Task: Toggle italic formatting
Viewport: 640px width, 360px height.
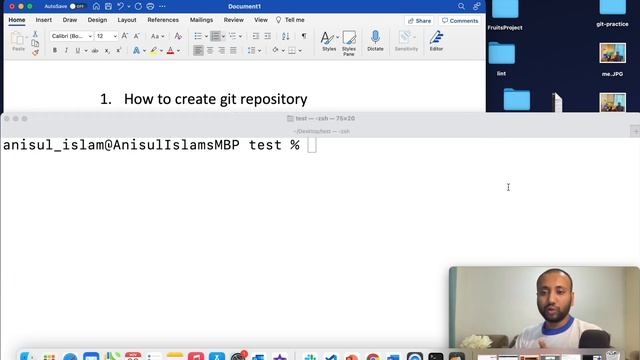Action: [x=66, y=50]
